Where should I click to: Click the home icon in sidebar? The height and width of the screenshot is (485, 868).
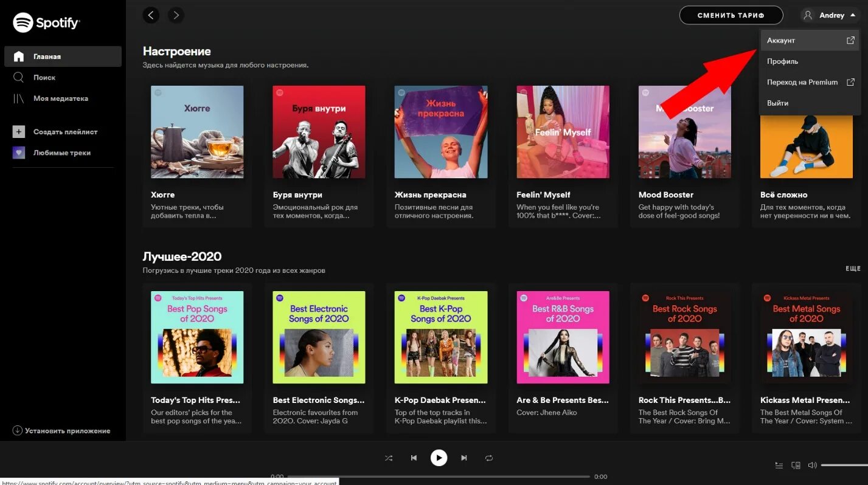point(19,57)
